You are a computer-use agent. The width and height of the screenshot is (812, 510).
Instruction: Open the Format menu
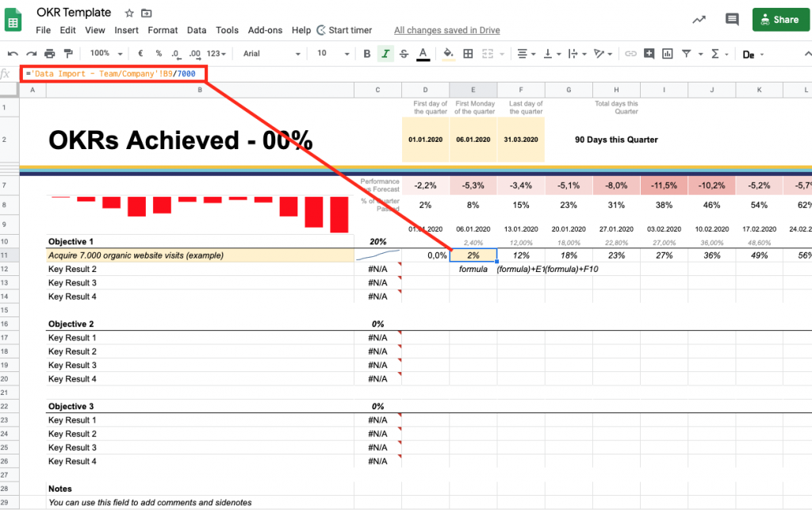(163, 30)
